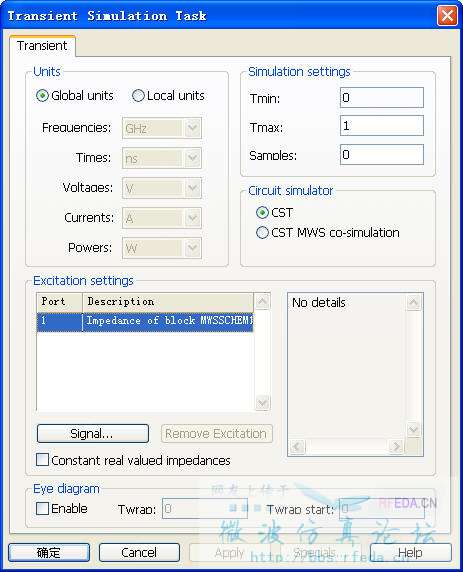Enable Constant real valued impedances checkbox

point(42,460)
